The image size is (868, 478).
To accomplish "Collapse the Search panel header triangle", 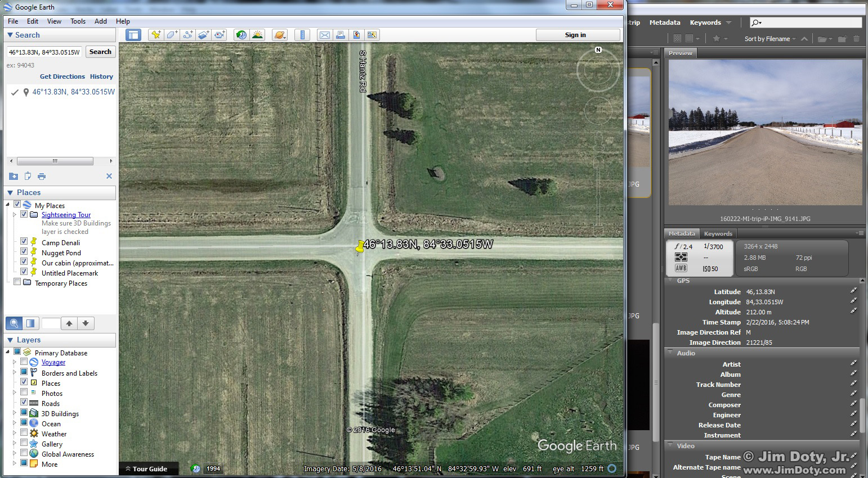I will pyautogui.click(x=10, y=35).
